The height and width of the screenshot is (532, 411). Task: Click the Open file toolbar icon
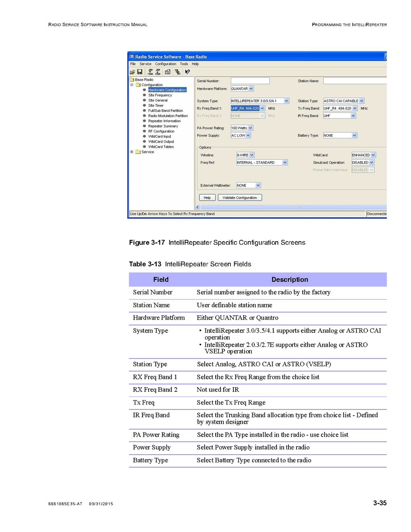(132, 72)
